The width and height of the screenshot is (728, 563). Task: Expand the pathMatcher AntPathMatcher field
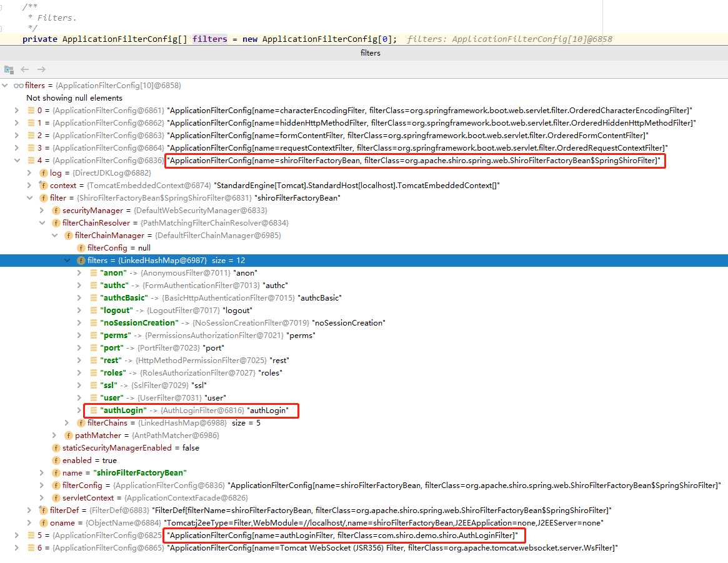(x=54, y=436)
